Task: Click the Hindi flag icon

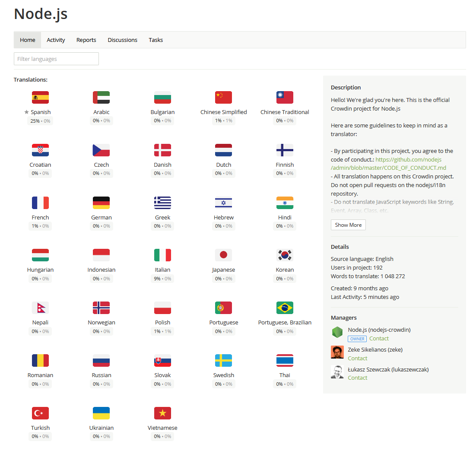Action: click(x=285, y=203)
